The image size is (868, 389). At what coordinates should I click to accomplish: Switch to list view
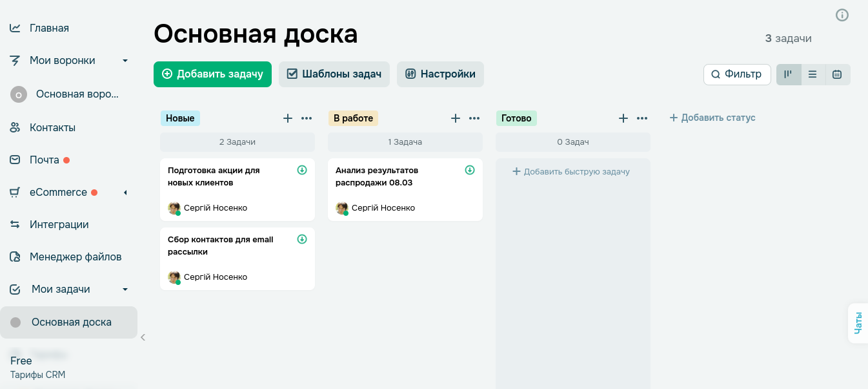[x=812, y=74]
